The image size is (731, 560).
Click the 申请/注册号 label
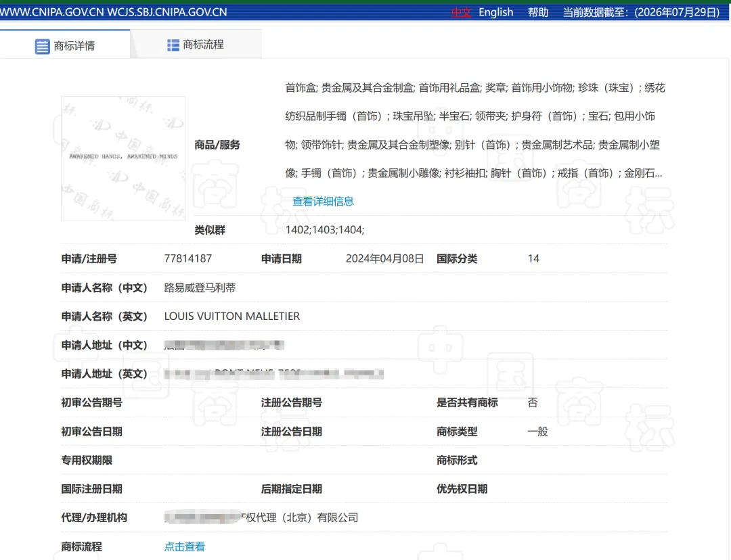tap(89, 258)
